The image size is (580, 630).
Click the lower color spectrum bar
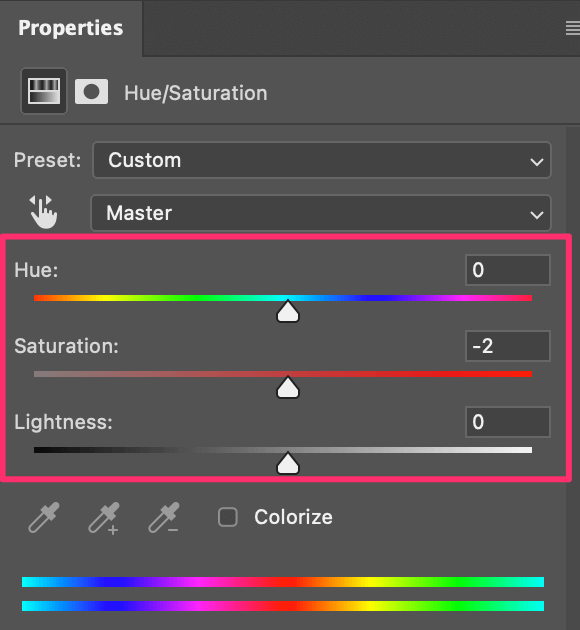(x=283, y=606)
